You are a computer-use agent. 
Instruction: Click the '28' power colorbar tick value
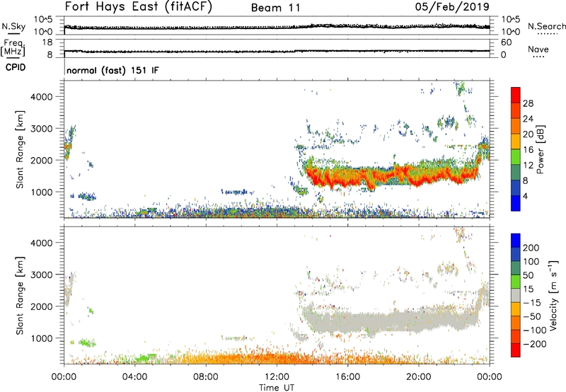point(528,103)
